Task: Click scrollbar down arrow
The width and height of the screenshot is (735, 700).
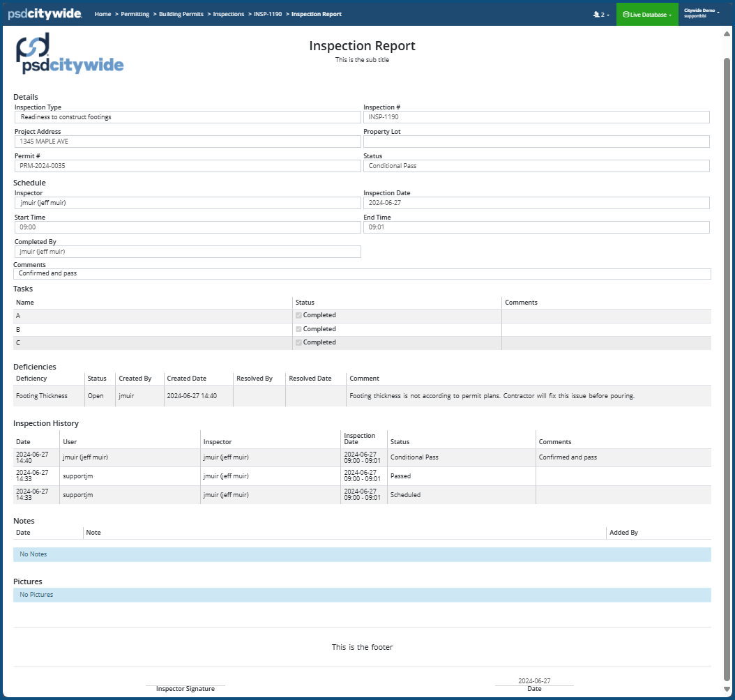Action: pos(727,689)
